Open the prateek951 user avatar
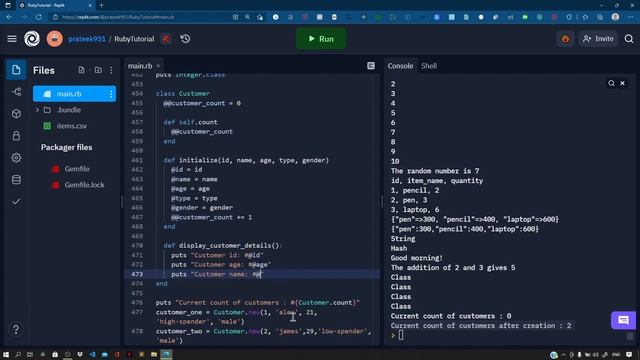The image size is (640, 360). [x=55, y=39]
